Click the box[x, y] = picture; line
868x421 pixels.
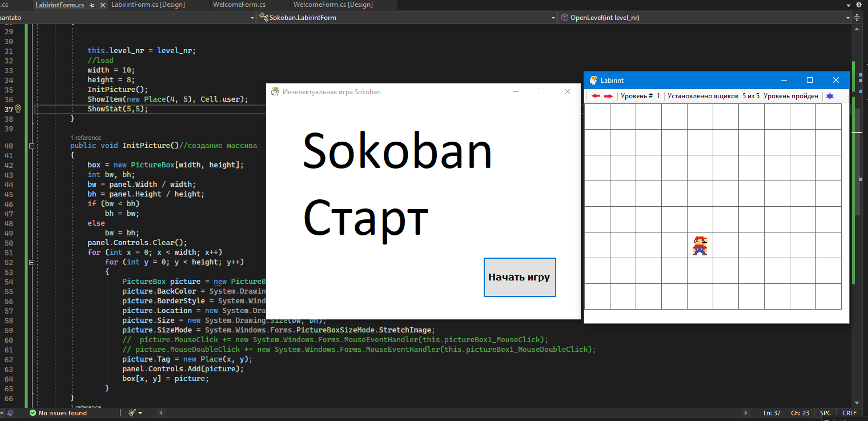point(166,379)
